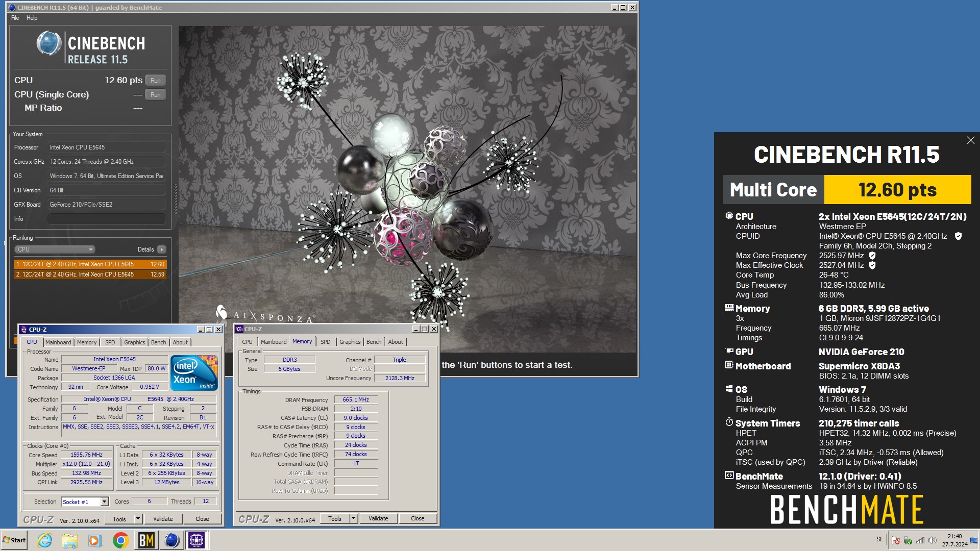Image resolution: width=980 pixels, height=551 pixels.
Task: Click the SL language indicator
Action: 879,539
